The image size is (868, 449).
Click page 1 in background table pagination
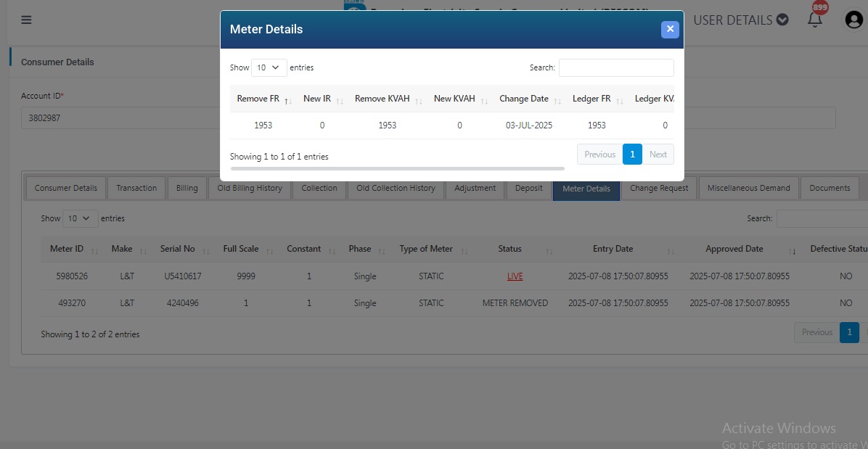(849, 332)
